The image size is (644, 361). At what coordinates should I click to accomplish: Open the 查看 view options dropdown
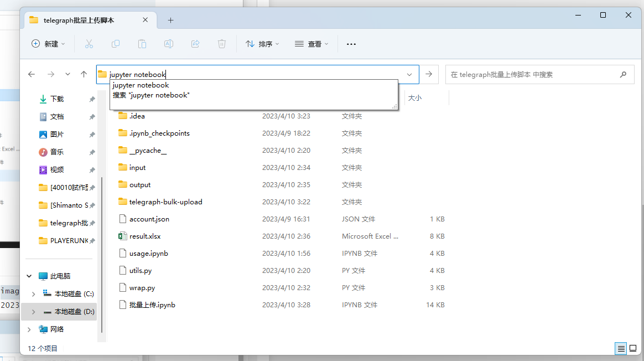click(311, 44)
